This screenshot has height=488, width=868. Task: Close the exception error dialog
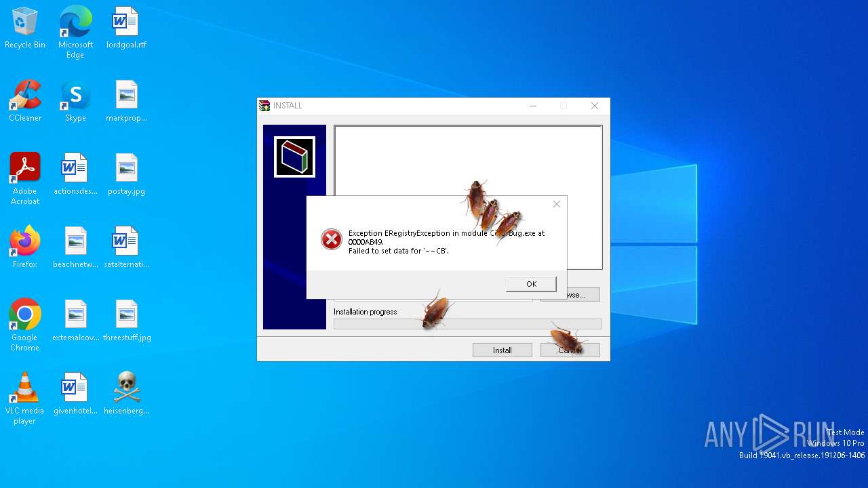pos(557,204)
